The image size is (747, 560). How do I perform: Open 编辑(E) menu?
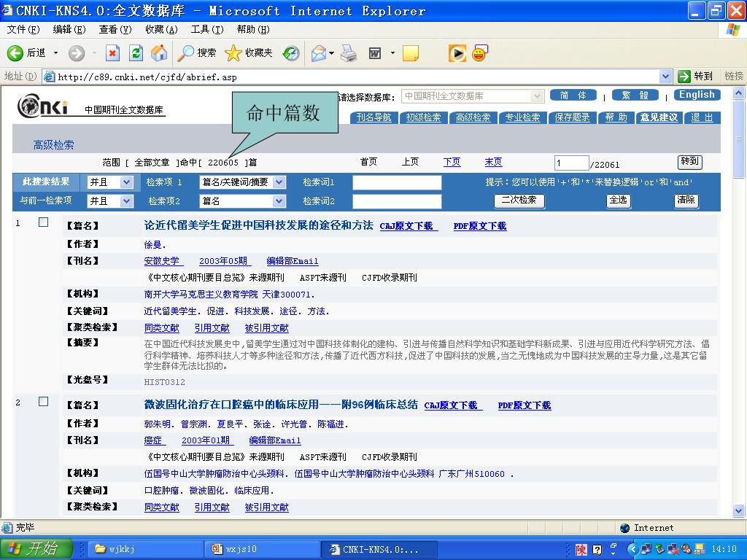69,29
